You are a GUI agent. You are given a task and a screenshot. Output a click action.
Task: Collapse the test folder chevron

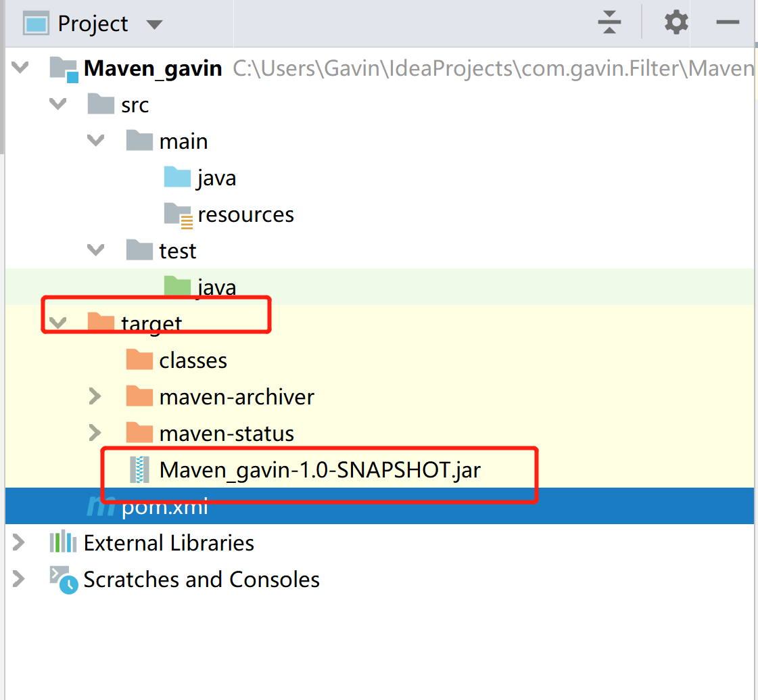click(96, 250)
